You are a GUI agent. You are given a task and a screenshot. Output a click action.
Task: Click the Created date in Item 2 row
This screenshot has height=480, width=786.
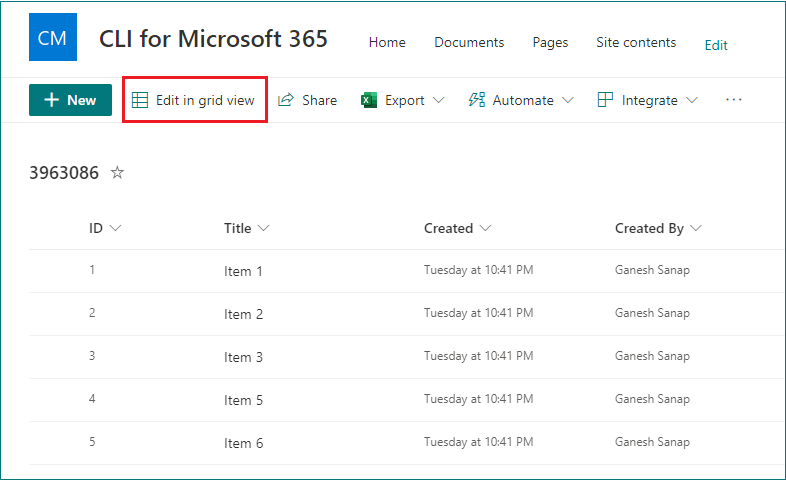(479, 314)
